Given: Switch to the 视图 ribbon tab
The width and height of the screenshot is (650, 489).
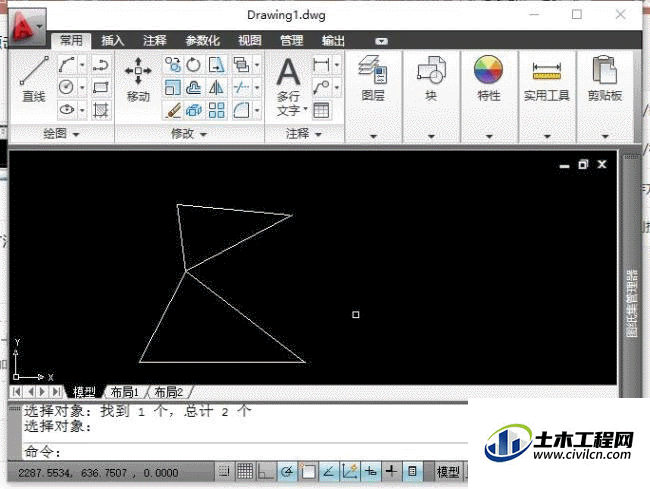Looking at the screenshot, I should 250,40.
